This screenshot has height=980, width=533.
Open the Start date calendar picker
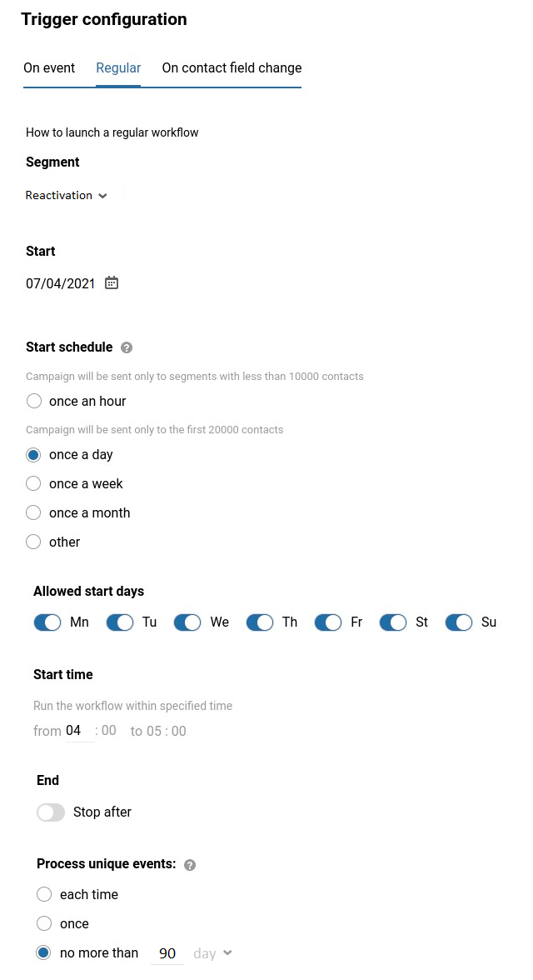(112, 283)
